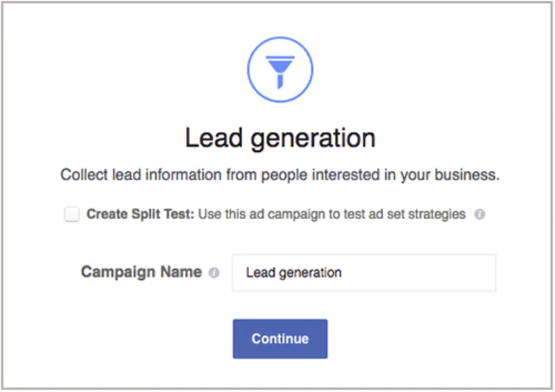555x392 pixels.
Task: Click the Lead generation heading
Action: 280,138
